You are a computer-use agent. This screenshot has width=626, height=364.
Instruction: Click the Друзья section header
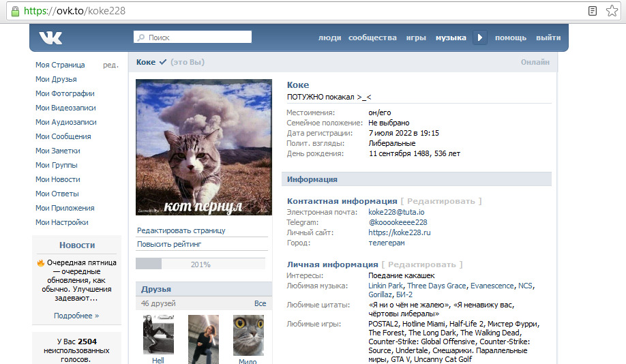click(x=204, y=289)
